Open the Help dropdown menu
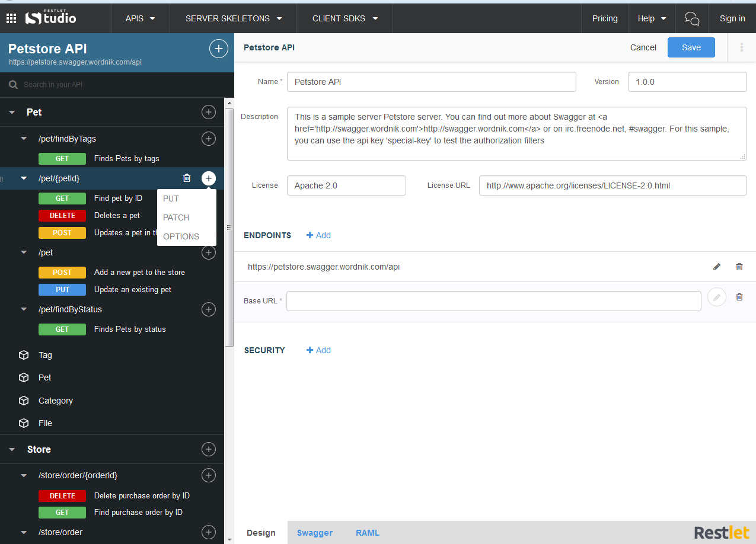756x544 pixels. point(652,18)
